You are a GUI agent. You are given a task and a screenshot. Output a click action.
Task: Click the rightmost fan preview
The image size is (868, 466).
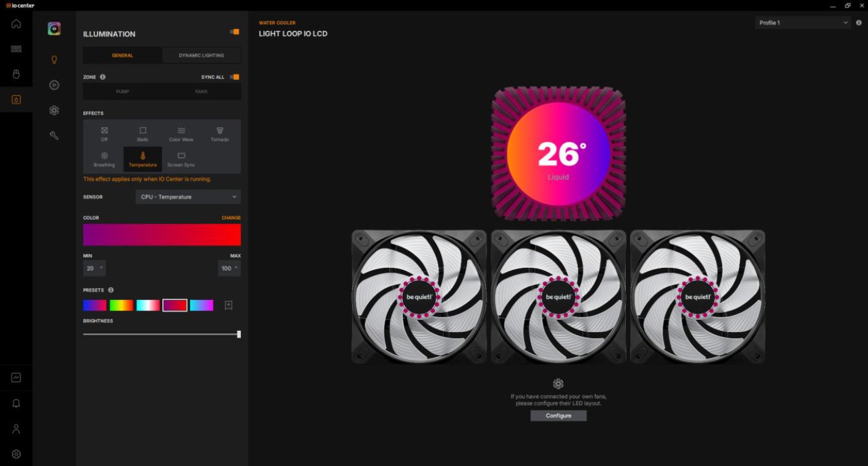697,297
